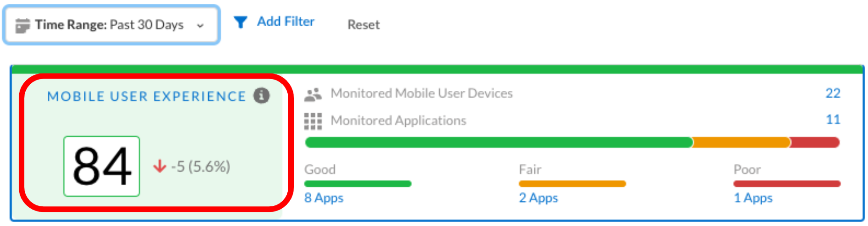Click the Monitored Applications grid icon
The width and height of the screenshot is (868, 226).
[313, 121]
